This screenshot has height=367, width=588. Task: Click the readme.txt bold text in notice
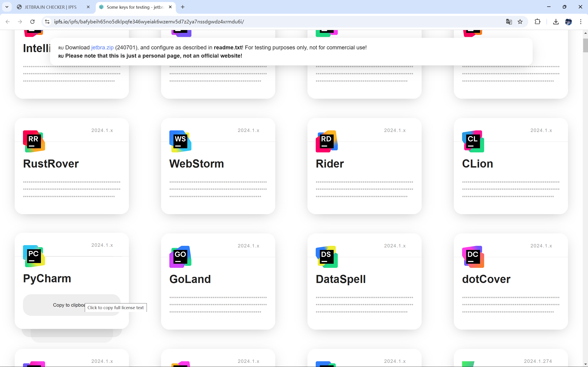[228, 48]
